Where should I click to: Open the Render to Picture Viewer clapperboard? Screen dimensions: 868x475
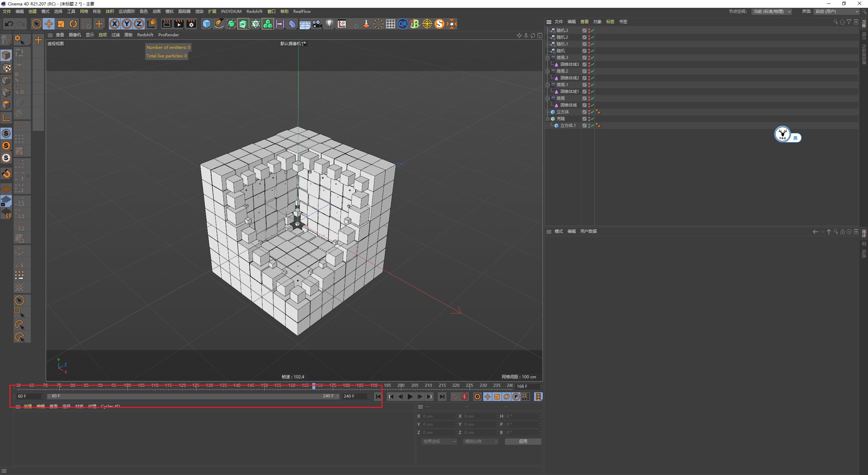[x=179, y=24]
